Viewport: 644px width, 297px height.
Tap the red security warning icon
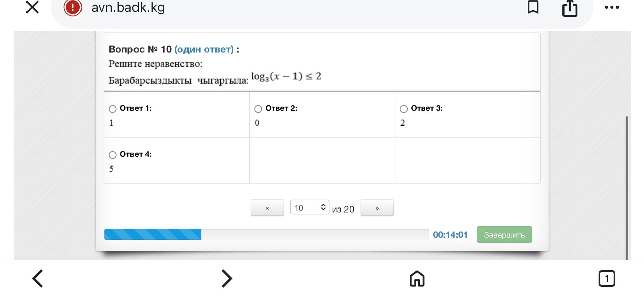click(x=73, y=8)
